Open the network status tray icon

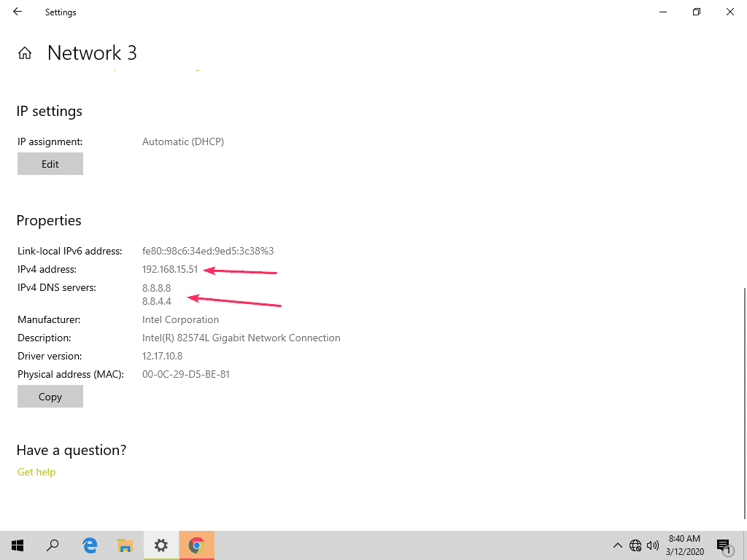635,545
